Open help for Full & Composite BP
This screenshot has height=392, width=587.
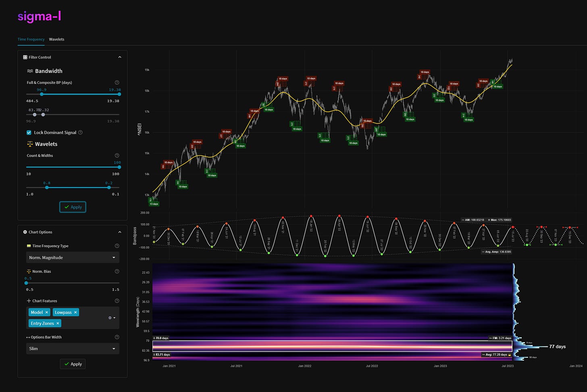click(117, 82)
